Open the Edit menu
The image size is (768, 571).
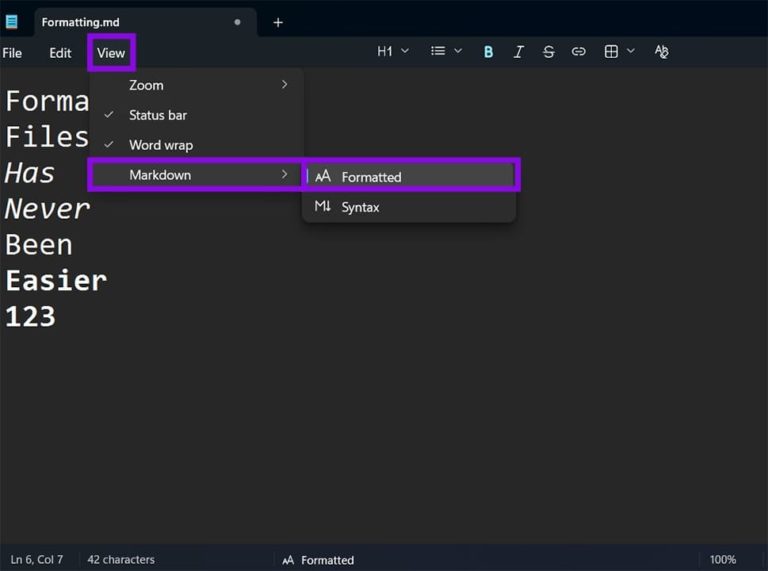tap(60, 53)
